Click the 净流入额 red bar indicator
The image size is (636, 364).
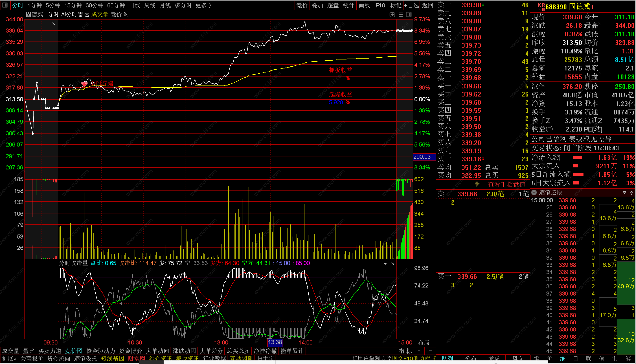click(577, 158)
